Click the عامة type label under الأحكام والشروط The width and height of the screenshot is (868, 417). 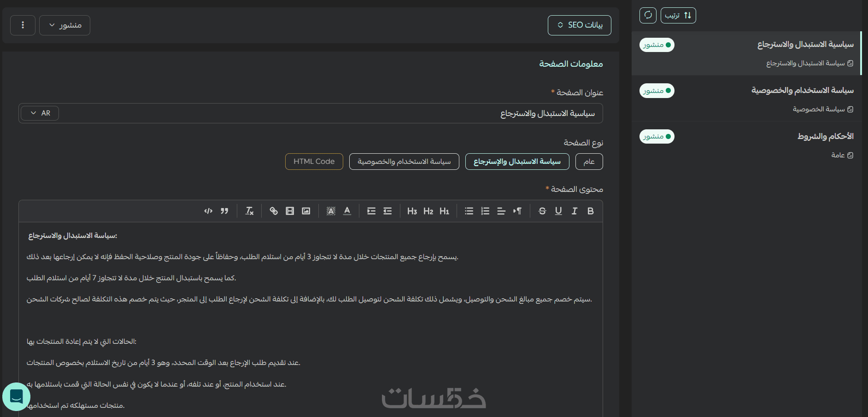click(838, 155)
